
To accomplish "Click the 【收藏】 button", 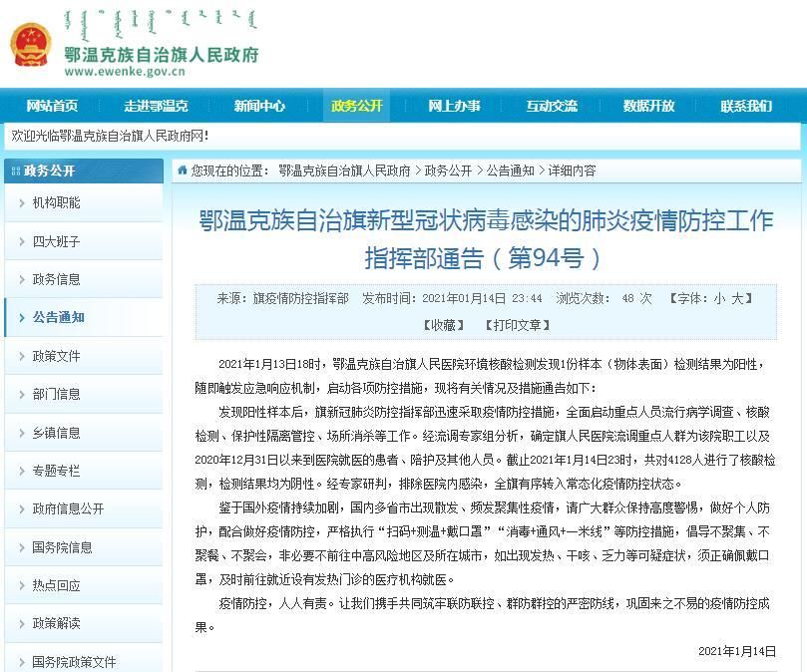I will [443, 325].
